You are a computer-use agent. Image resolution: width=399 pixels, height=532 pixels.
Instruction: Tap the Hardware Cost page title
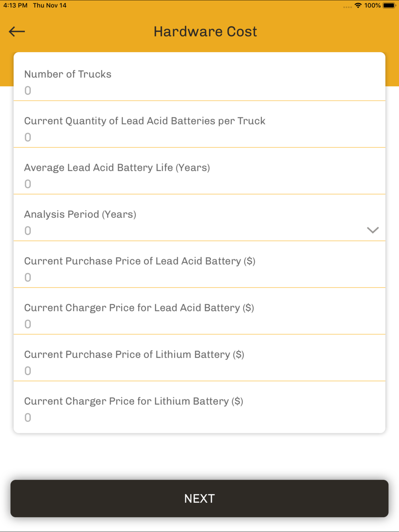[205, 32]
